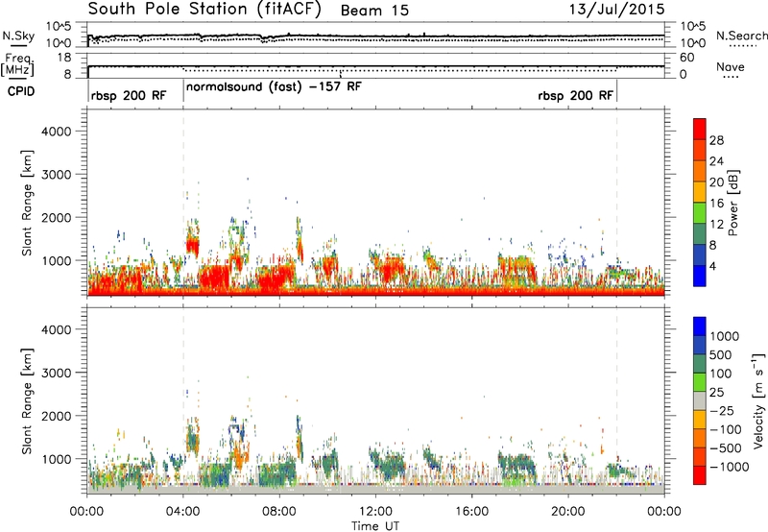Click the '04:00' time tick label

(x=183, y=512)
